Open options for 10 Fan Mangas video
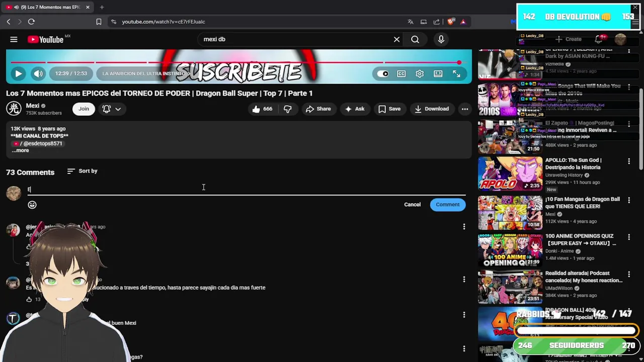Viewport: 644px width, 362px height. tap(629, 200)
